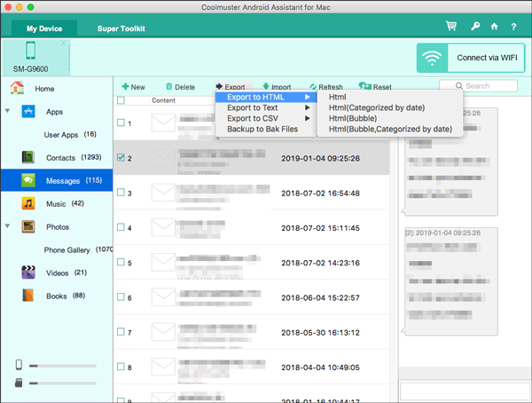
Task: Open help via question mark icon
Action: click(513, 27)
